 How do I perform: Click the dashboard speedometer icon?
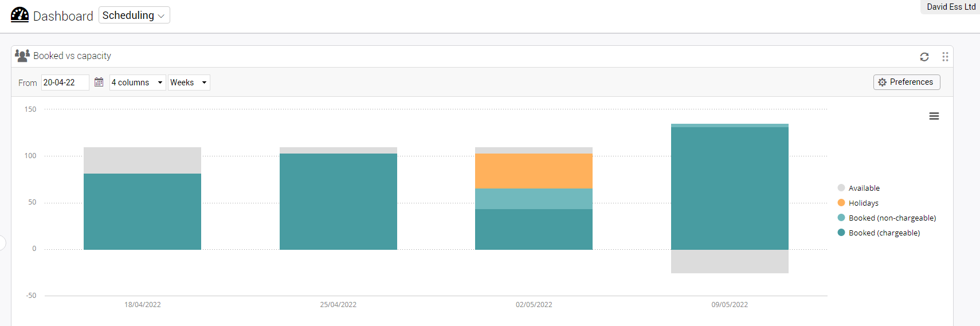click(19, 15)
